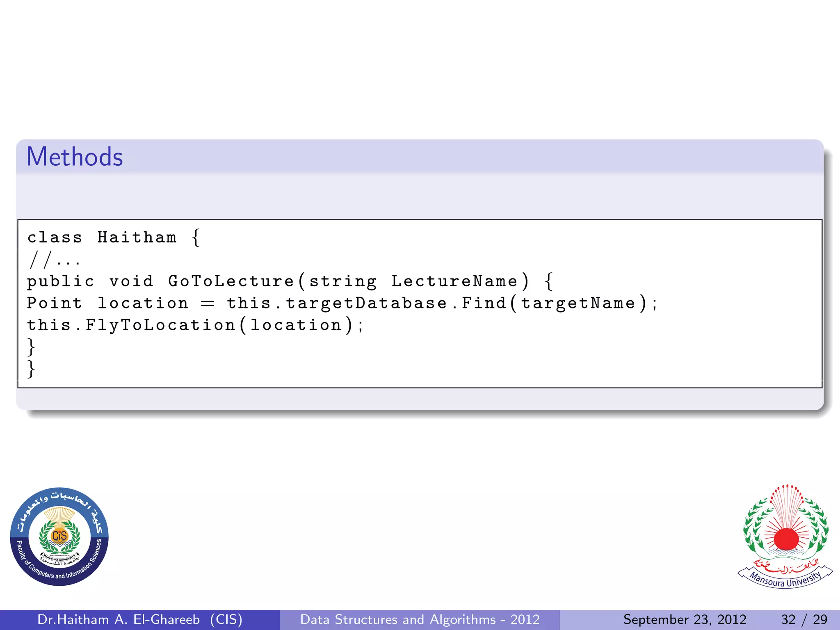Click the '//...' comment line
The image size is (840, 630).
(54, 260)
